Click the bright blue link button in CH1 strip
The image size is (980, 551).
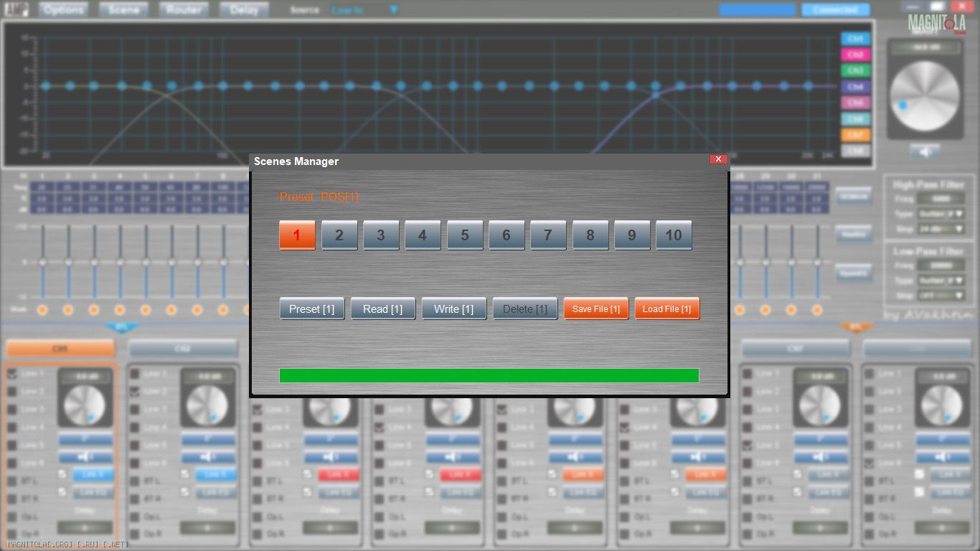coord(93,474)
